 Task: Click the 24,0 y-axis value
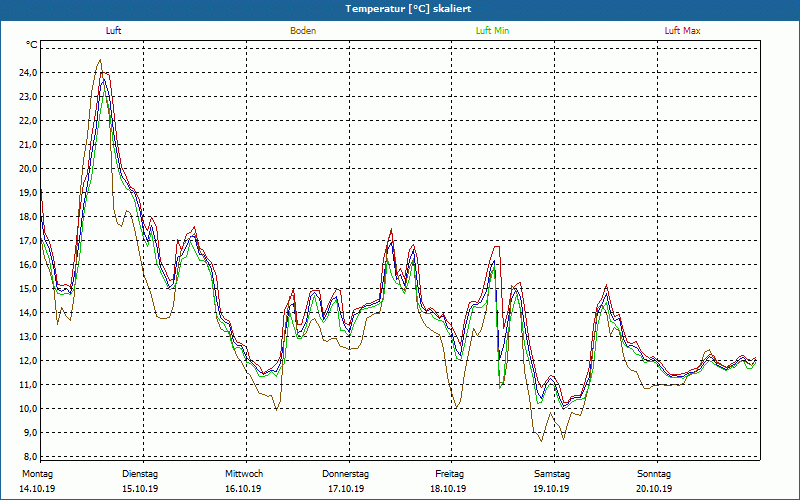[x=29, y=72]
